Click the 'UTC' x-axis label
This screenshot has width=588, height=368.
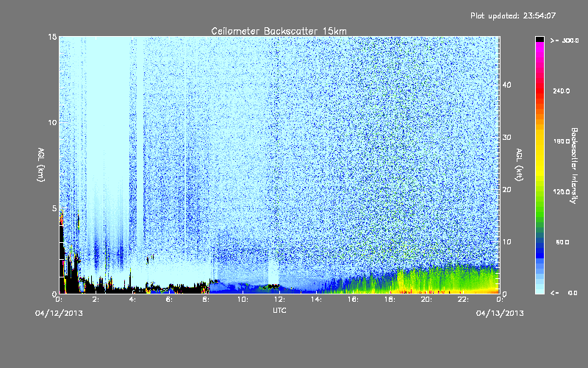tap(279, 310)
